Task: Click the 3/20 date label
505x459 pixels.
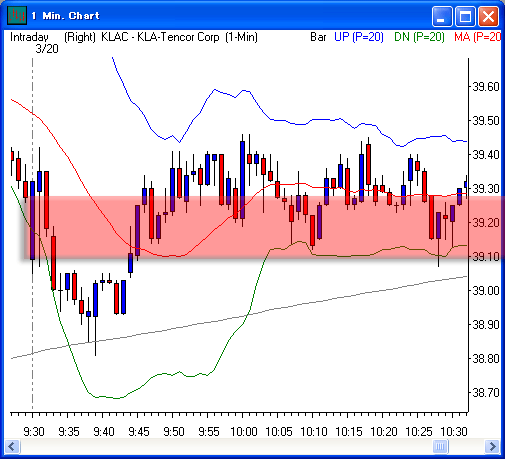Action: tap(47, 49)
